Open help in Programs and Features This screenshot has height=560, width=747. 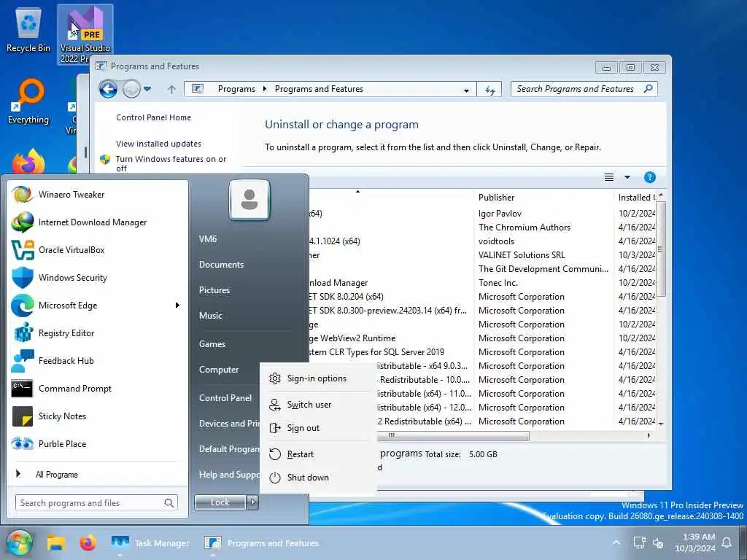[x=649, y=178]
